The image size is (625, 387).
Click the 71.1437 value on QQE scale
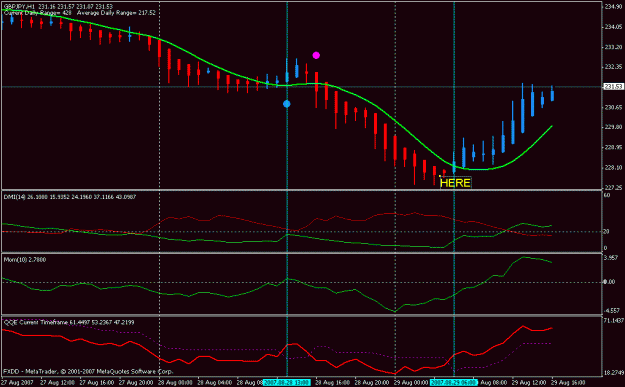(x=613, y=320)
